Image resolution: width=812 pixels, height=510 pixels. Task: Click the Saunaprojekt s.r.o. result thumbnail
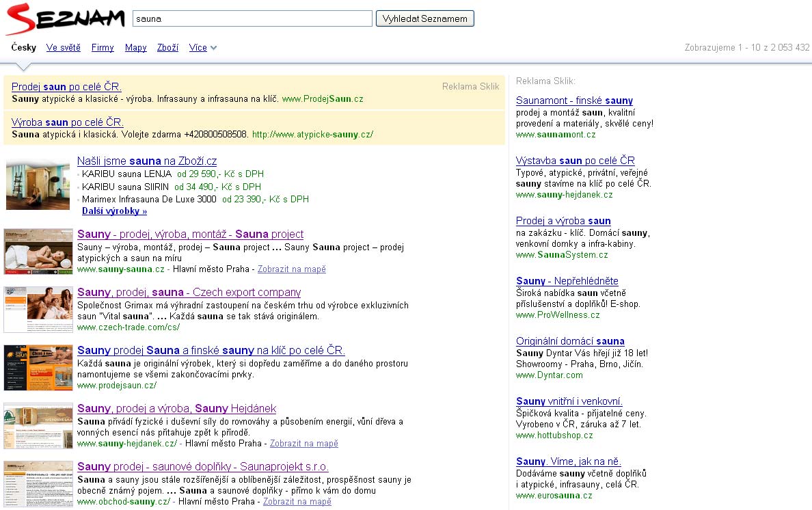pos(38,484)
